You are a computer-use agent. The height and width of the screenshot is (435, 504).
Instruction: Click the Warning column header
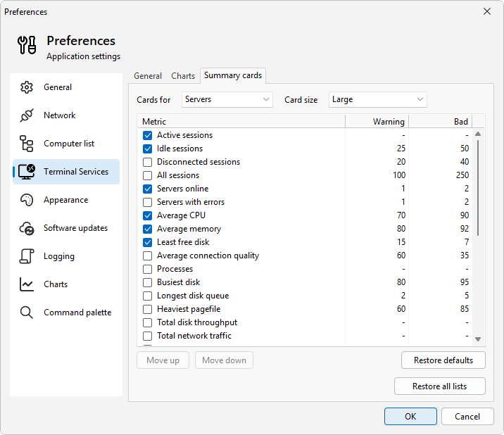pos(377,122)
